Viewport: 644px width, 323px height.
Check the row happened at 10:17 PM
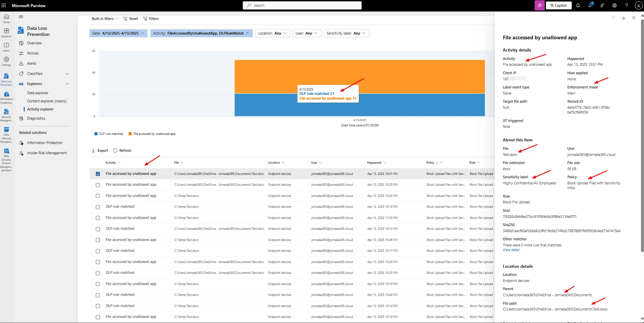pos(98,251)
